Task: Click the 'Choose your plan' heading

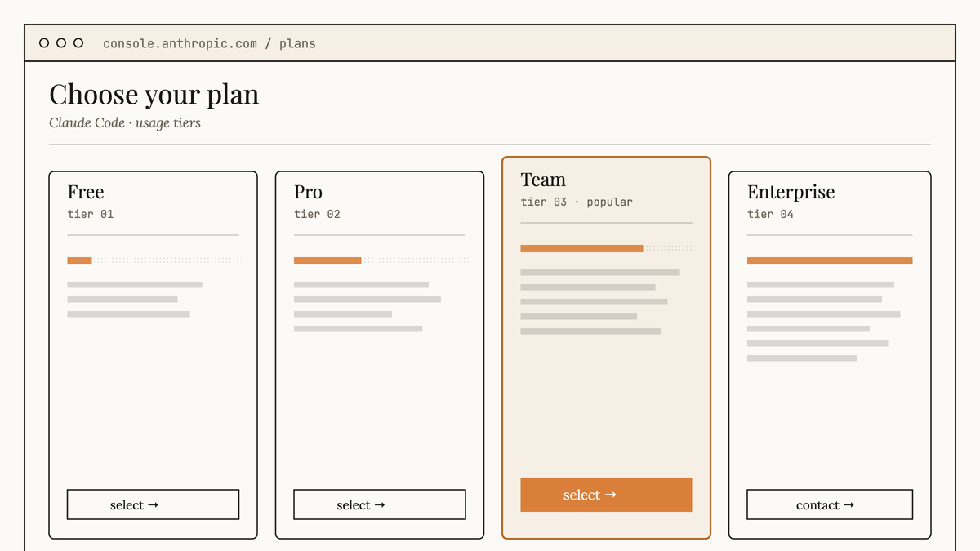Action: pos(154,95)
